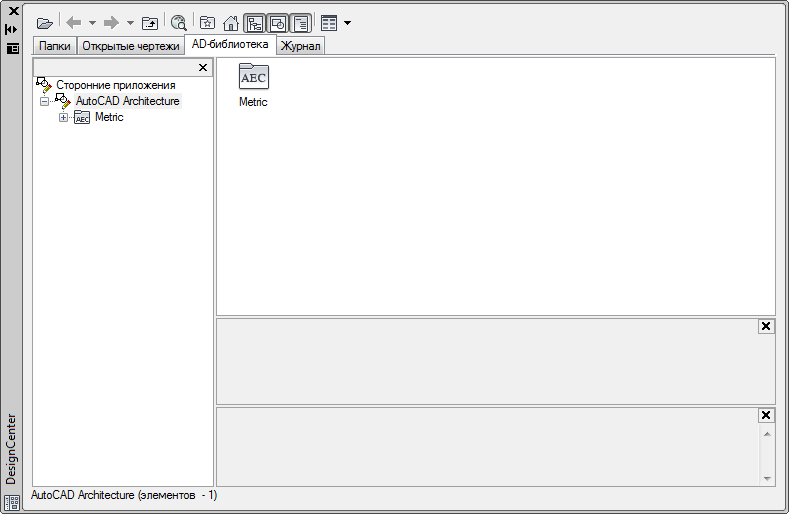789x514 pixels.
Task: Toggle the Tree View toolbar button
Action: click(255, 23)
